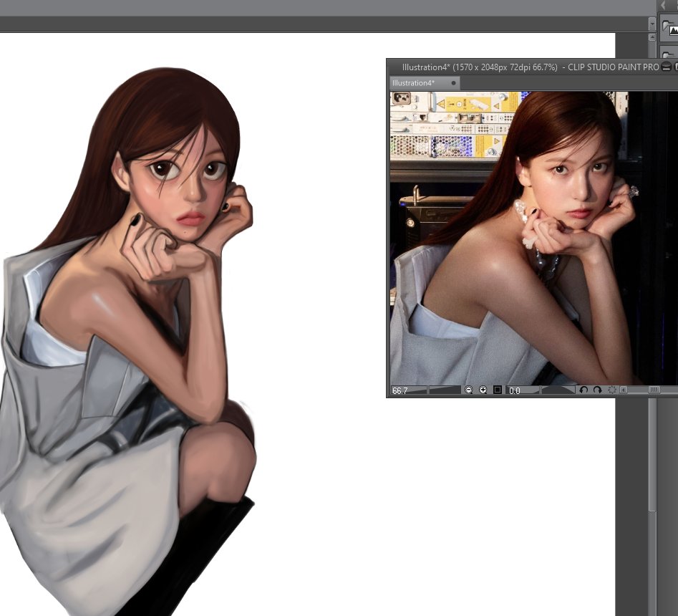
Task: Click the reference photo in Illustration4 window
Action: click(x=533, y=238)
